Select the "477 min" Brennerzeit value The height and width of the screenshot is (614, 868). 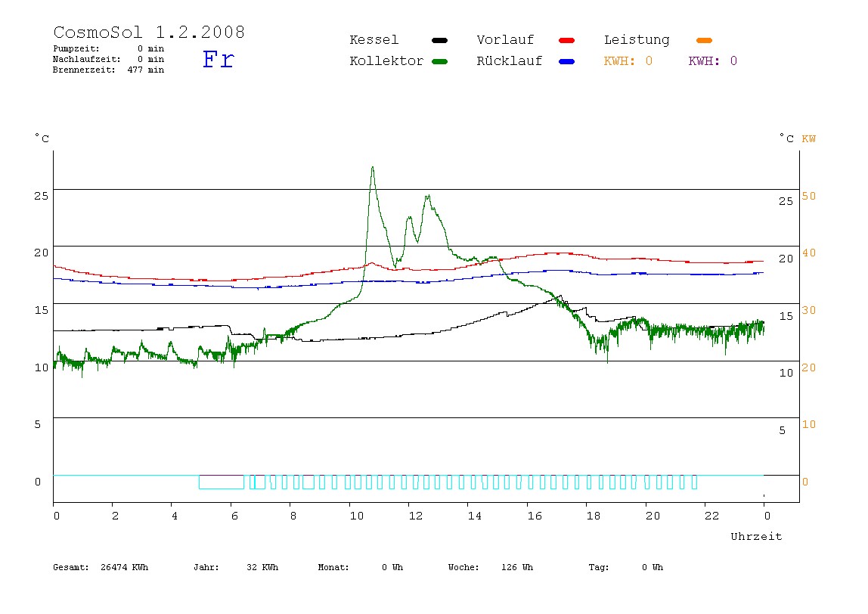tap(146, 70)
